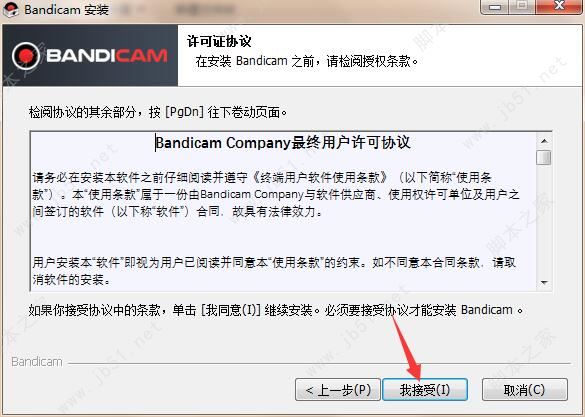
Task: Click the Bandicam red record logo icon
Action: [x=26, y=56]
